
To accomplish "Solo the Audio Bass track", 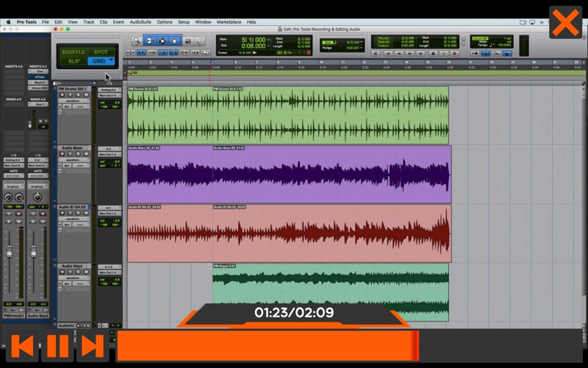I will (78, 154).
